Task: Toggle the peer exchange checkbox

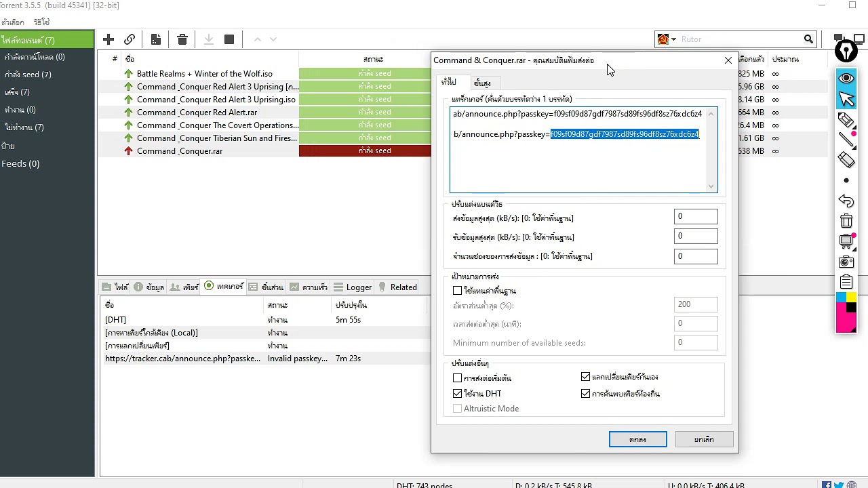Action: pos(585,377)
